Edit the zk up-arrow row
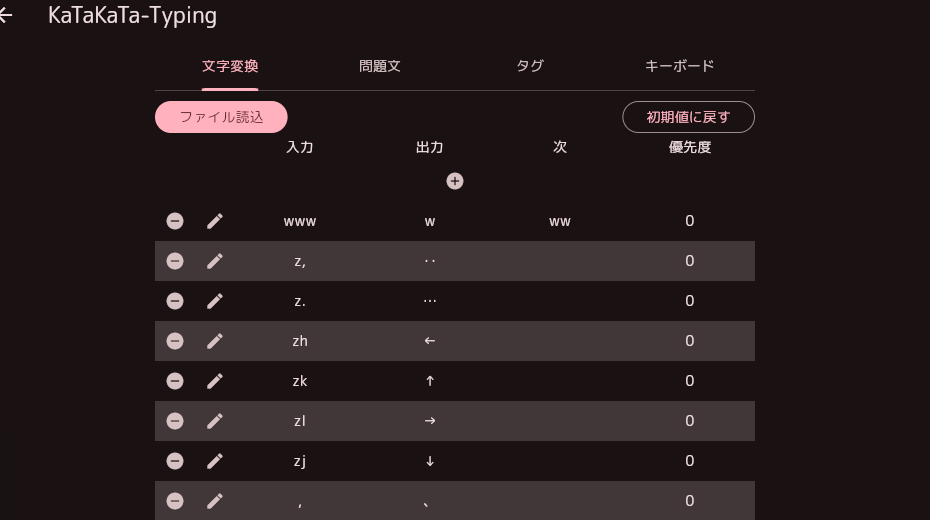Image resolution: width=930 pixels, height=520 pixels. pyautogui.click(x=215, y=381)
